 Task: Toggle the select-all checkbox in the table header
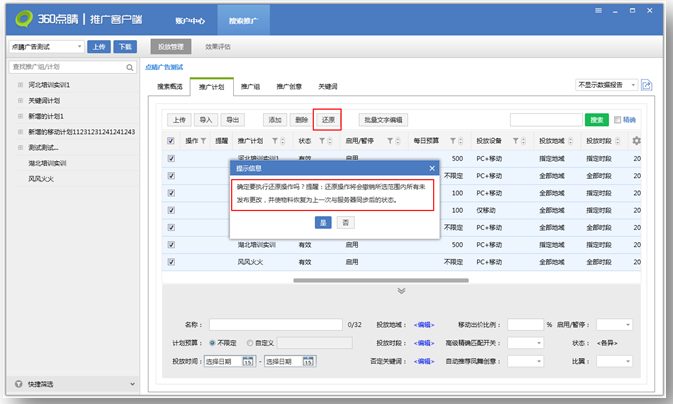click(x=171, y=141)
